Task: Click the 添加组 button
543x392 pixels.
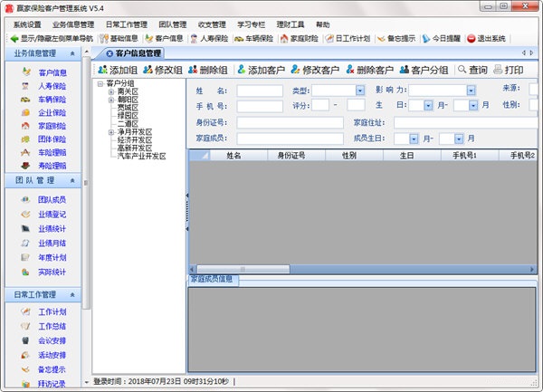Action: [118, 70]
